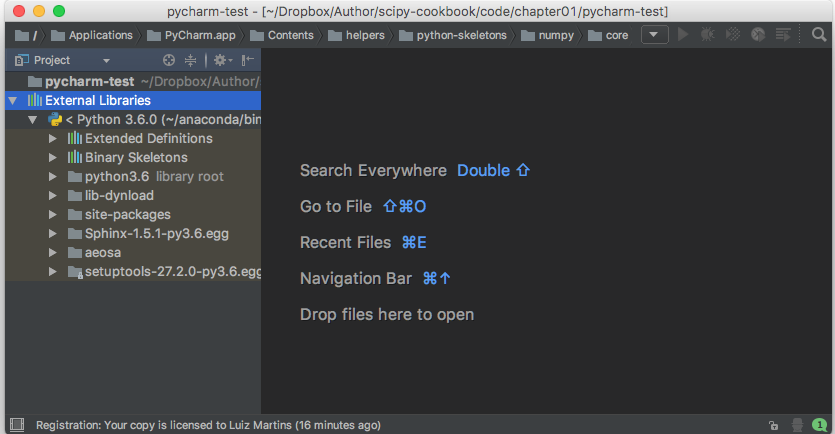Expand the aeosa folder
Viewport: 835px width, 434px height.
(x=52, y=252)
